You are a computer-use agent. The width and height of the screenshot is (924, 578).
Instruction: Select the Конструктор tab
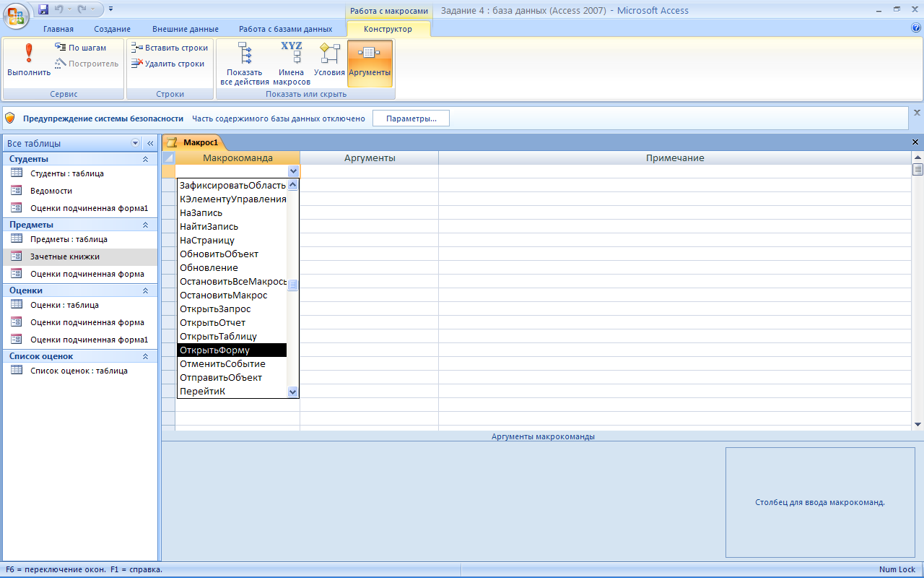(388, 29)
